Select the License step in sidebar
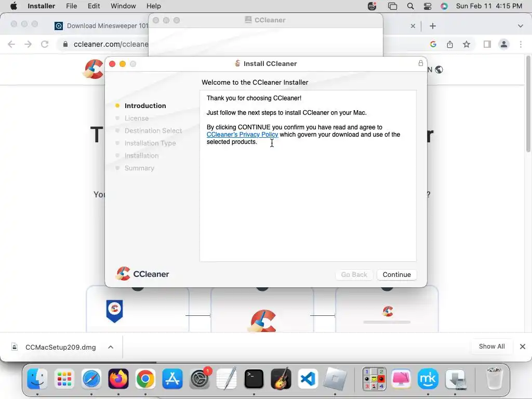 tap(137, 118)
